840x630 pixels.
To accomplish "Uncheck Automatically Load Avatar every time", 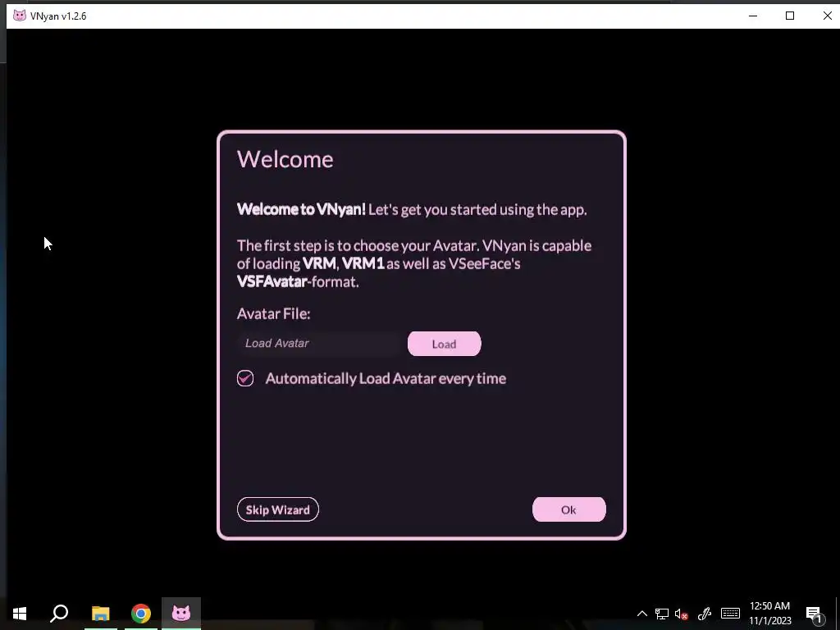I will click(245, 378).
